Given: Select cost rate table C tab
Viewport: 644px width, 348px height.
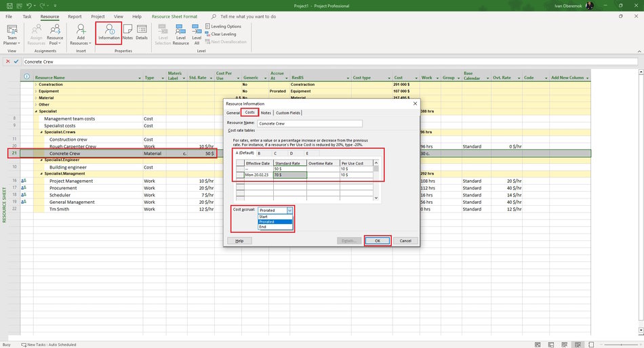Looking at the screenshot, I should [x=275, y=153].
